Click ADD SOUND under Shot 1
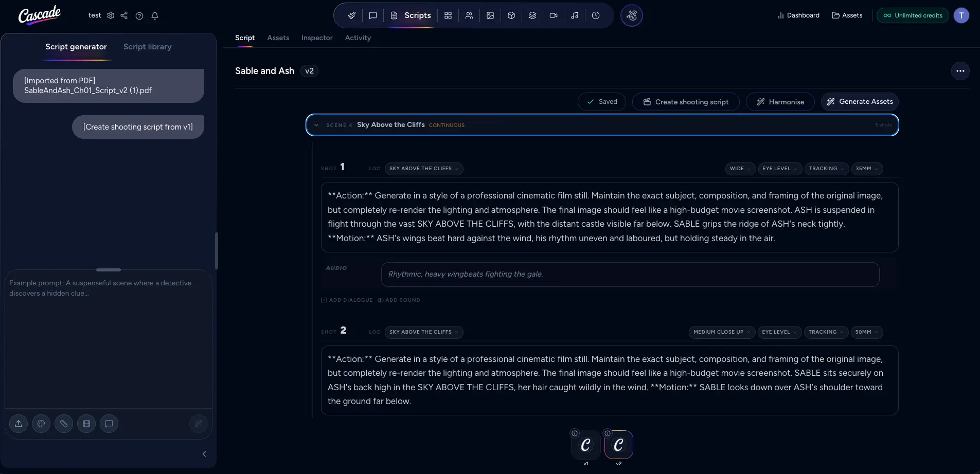 tap(399, 300)
